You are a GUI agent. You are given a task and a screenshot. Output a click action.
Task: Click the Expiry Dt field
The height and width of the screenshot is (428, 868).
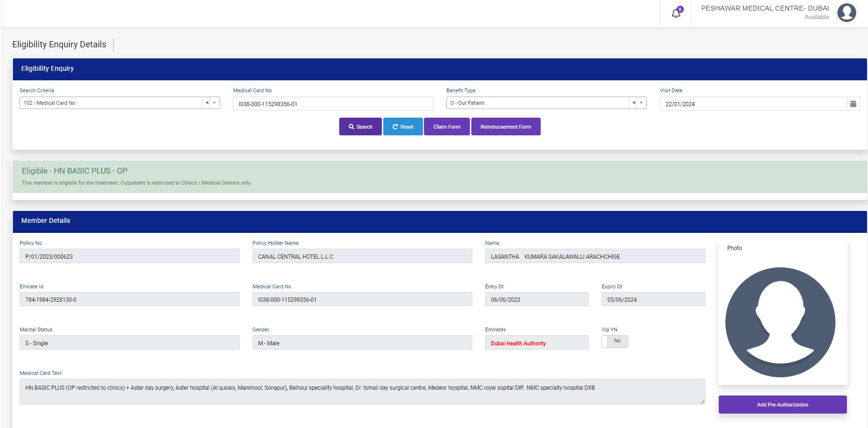coord(653,299)
